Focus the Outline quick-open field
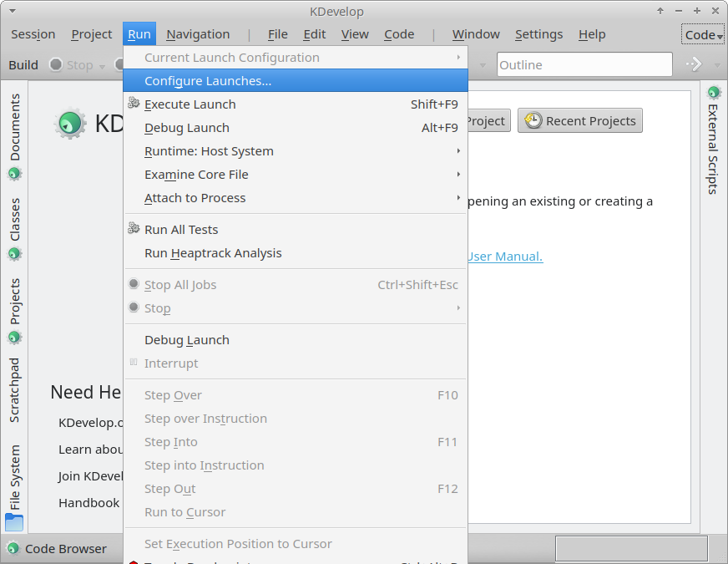 [584, 64]
